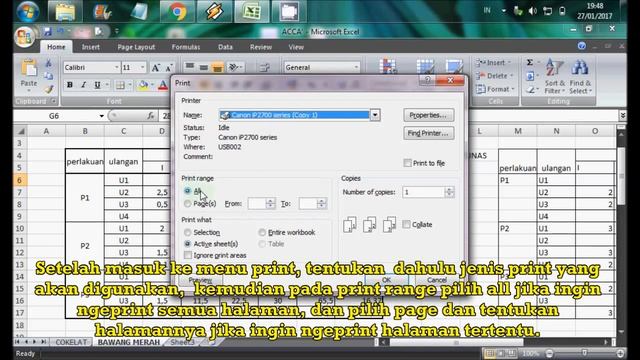Click the From page number field

click(257, 203)
